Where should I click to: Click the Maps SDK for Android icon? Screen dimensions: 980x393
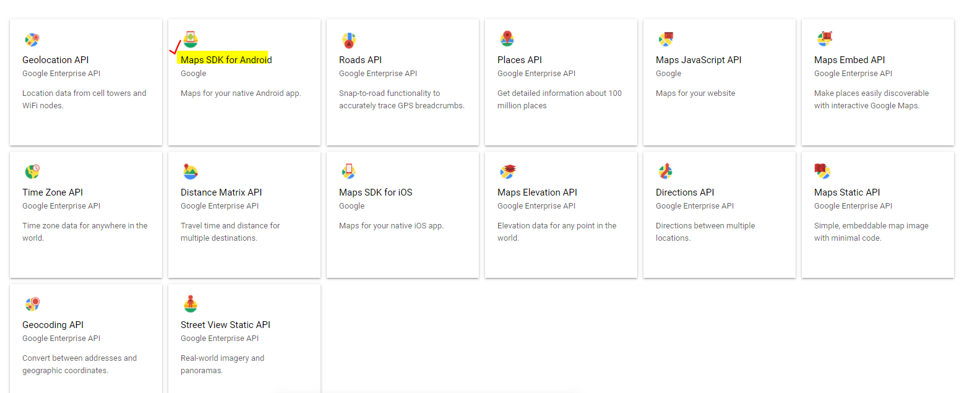pyautogui.click(x=191, y=40)
